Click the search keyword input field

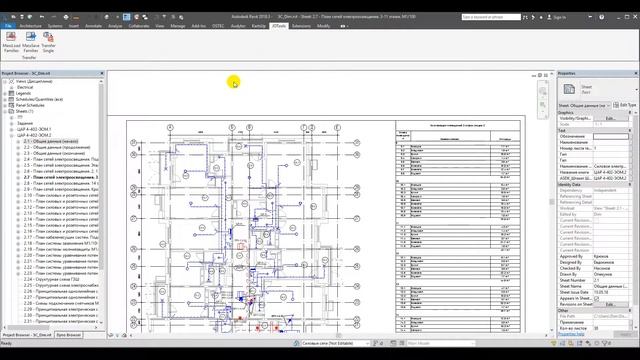(x=491, y=17)
